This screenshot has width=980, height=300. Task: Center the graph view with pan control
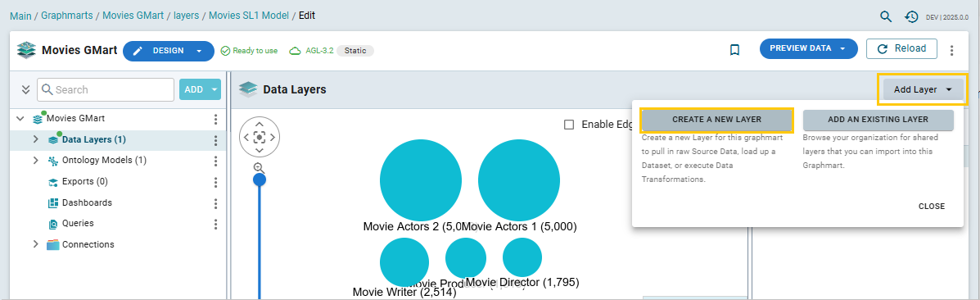click(260, 137)
